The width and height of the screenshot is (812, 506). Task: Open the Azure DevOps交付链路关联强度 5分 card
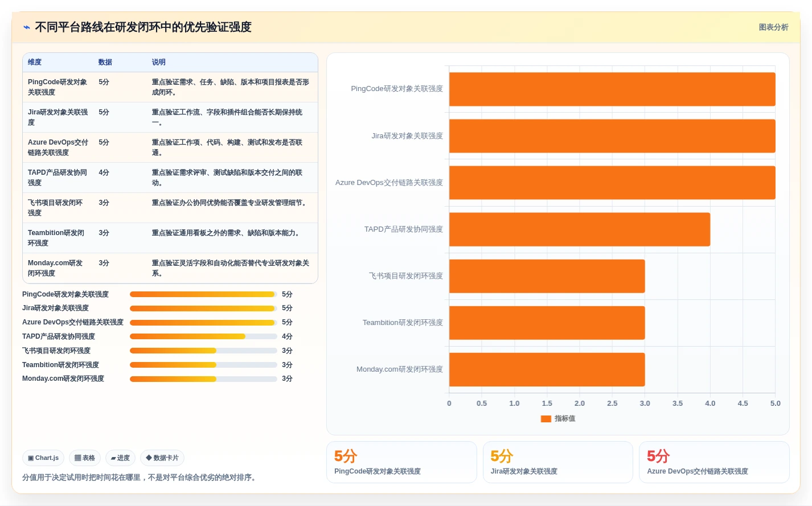(x=714, y=462)
